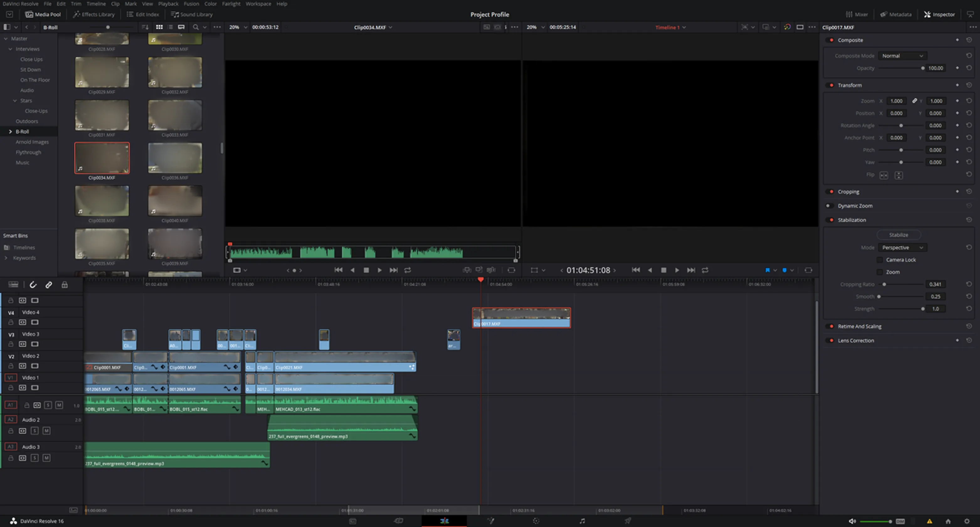Open the Project Manager home icon
This screenshot has height=527, width=980.
click(x=948, y=521)
